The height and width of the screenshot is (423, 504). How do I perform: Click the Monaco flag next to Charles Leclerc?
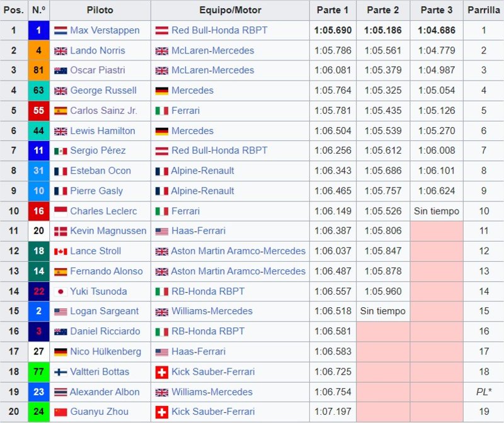click(60, 211)
